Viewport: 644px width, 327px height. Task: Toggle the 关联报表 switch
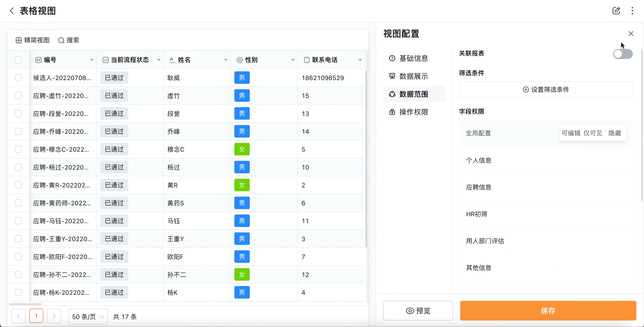pos(623,54)
